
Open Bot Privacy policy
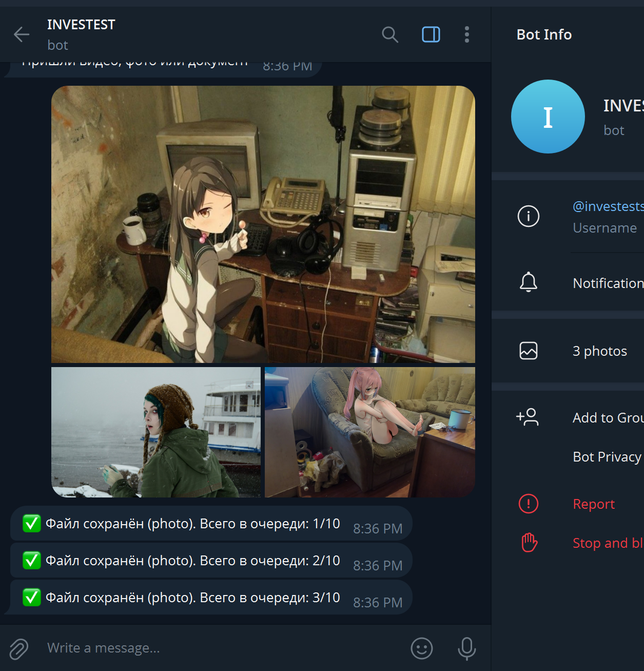pyautogui.click(x=607, y=457)
